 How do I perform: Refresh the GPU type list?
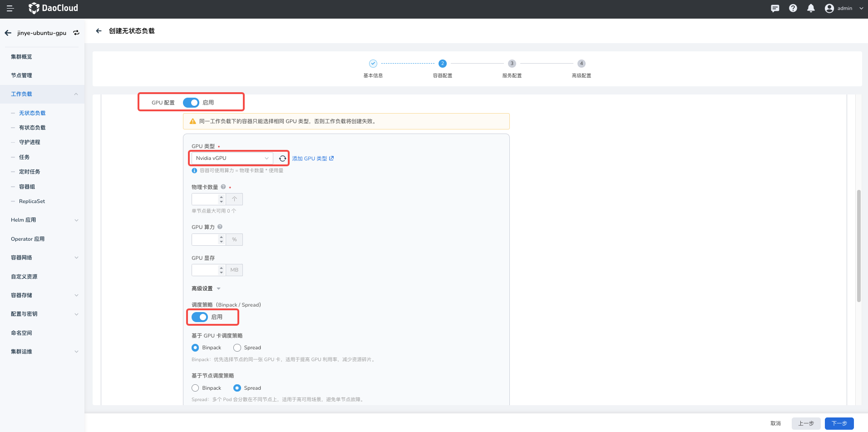(x=282, y=158)
